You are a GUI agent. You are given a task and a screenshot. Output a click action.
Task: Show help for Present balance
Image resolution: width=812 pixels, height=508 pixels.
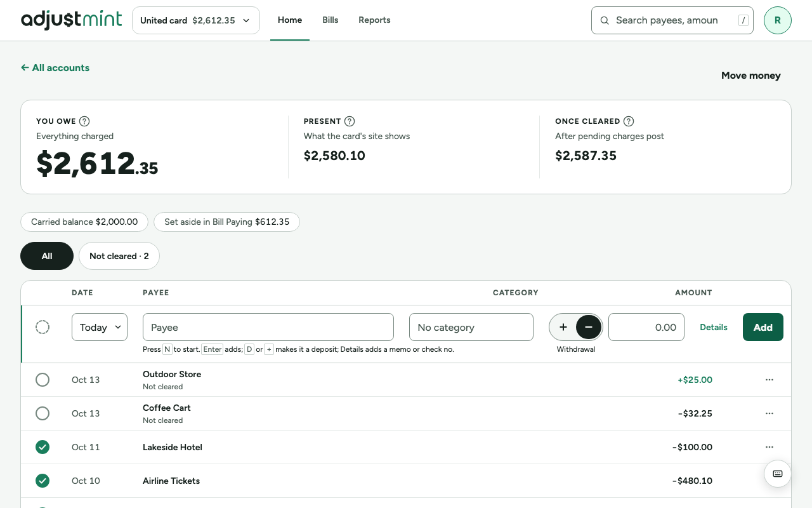click(350, 121)
